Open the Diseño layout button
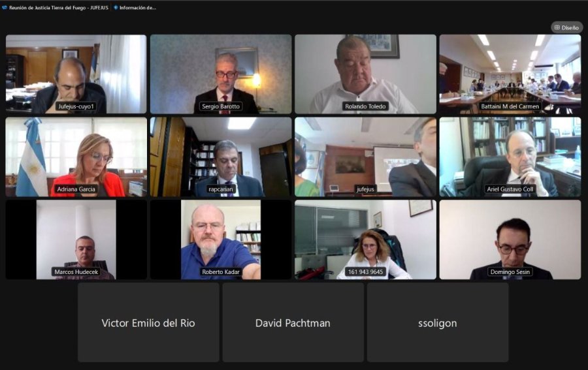The height and width of the screenshot is (370, 588). point(566,27)
